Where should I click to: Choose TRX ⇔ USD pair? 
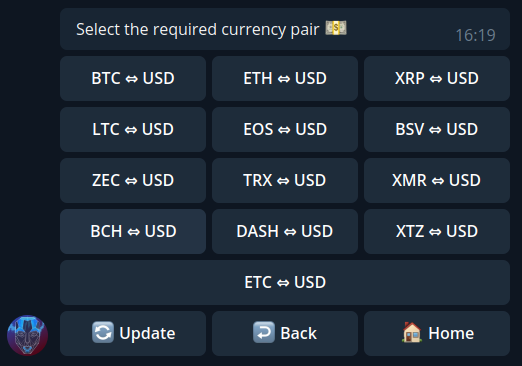[285, 180]
